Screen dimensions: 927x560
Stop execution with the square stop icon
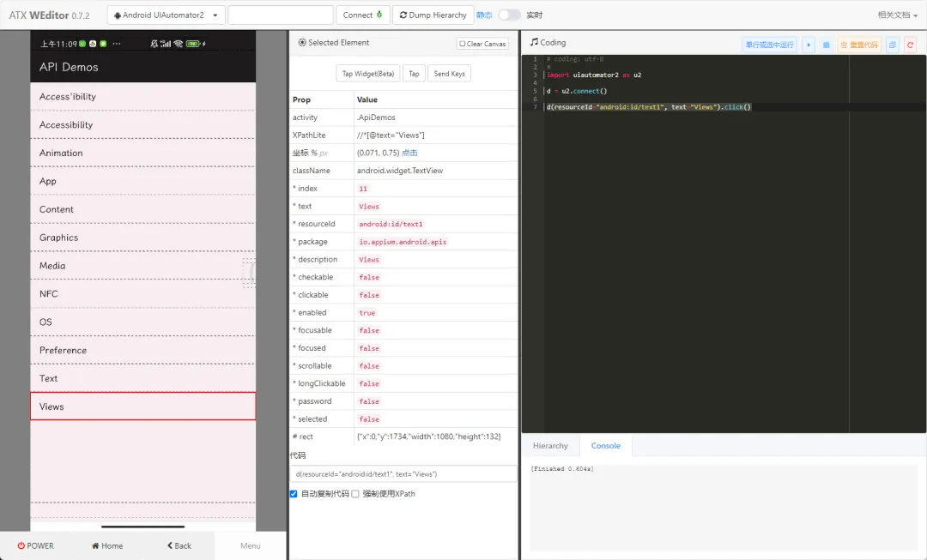coord(826,45)
